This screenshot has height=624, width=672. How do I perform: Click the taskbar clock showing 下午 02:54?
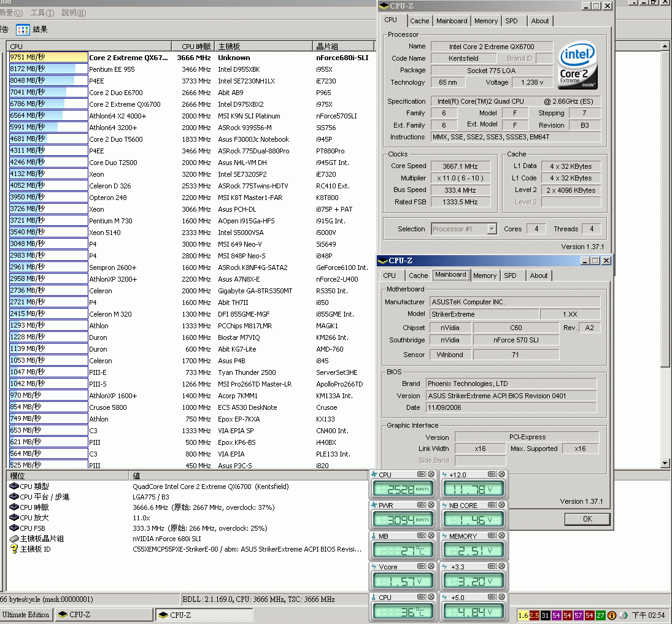coord(648,615)
